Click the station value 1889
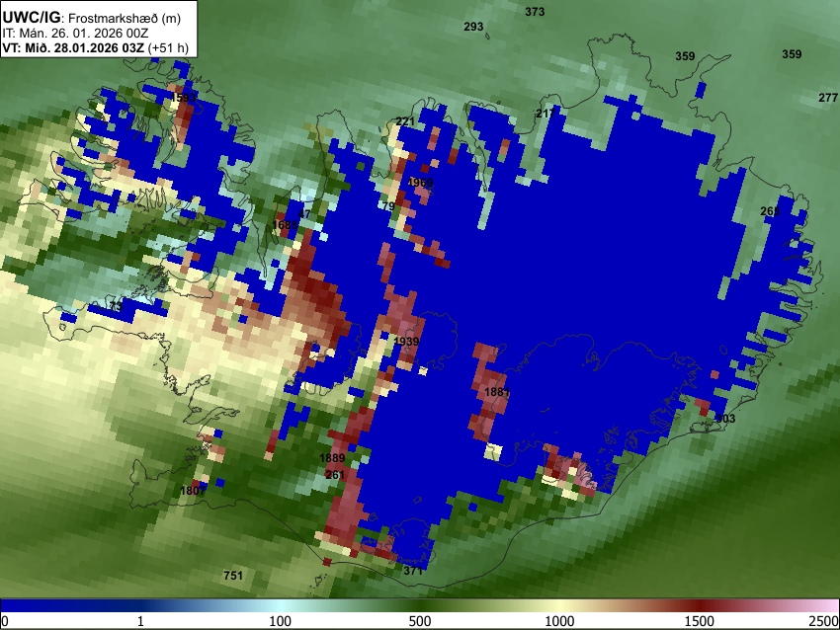This screenshot has width=840, height=630. coord(332,458)
